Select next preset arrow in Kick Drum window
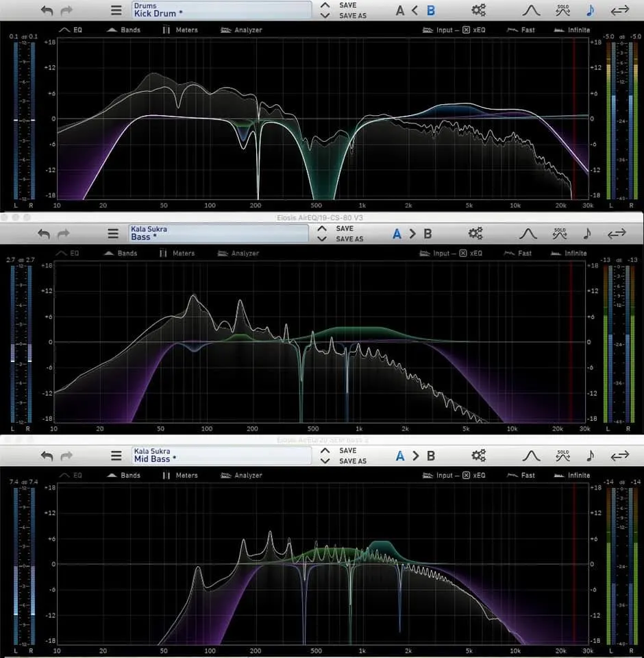 pos(325,16)
